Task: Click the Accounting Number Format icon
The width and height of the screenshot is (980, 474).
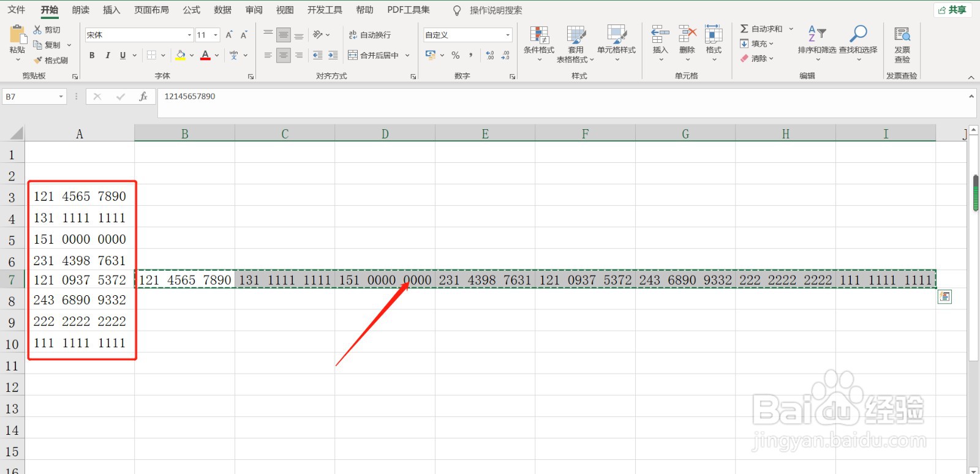Action: point(431,55)
